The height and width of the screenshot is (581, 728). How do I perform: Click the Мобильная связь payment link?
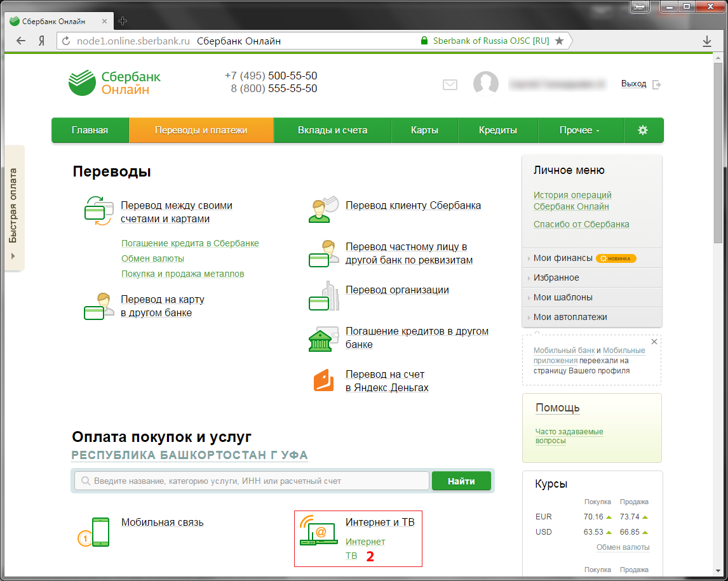pyautogui.click(x=163, y=522)
